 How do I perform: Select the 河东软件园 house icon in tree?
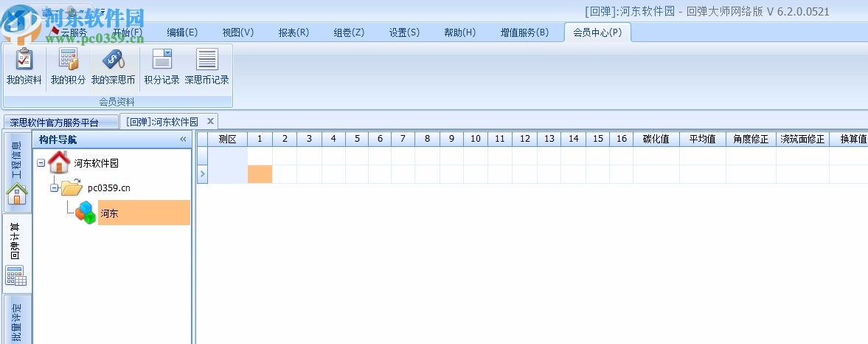59,162
